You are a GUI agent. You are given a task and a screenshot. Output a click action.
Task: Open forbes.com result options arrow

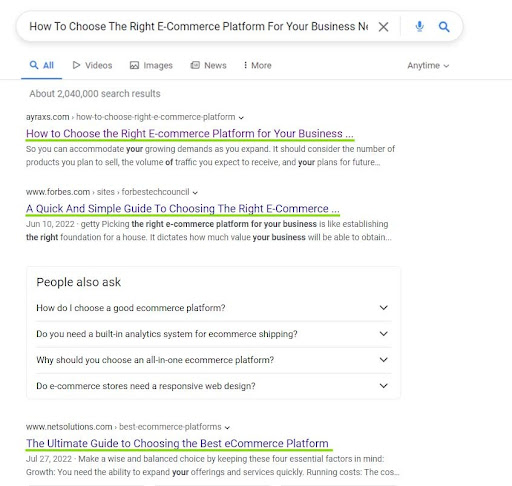pos(195,193)
